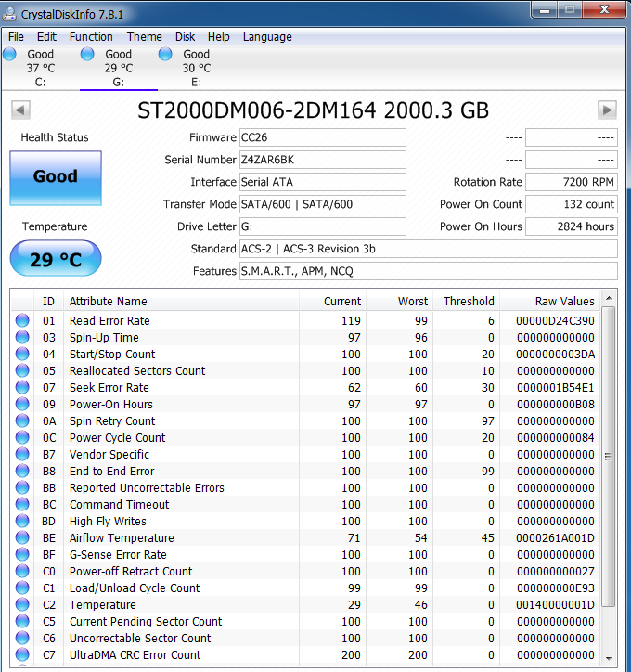Viewport: 631px width, 672px height.
Task: Select the G: drive status orb
Action: (x=87, y=54)
